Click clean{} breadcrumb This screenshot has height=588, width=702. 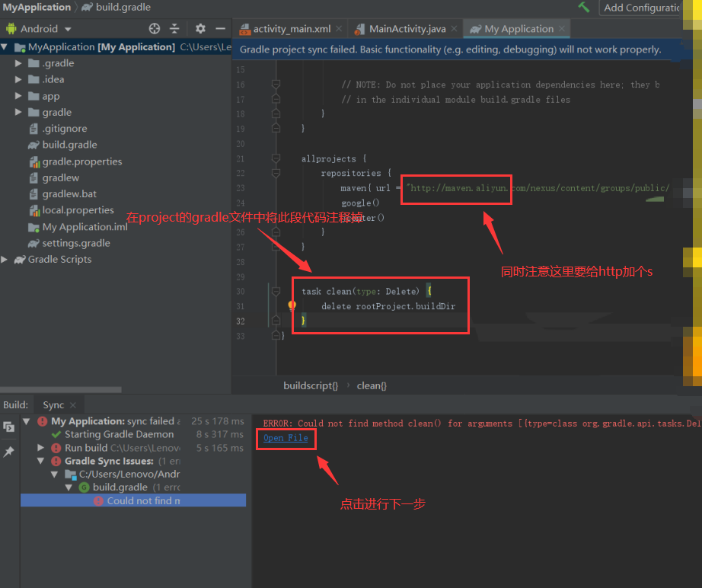[372, 385]
